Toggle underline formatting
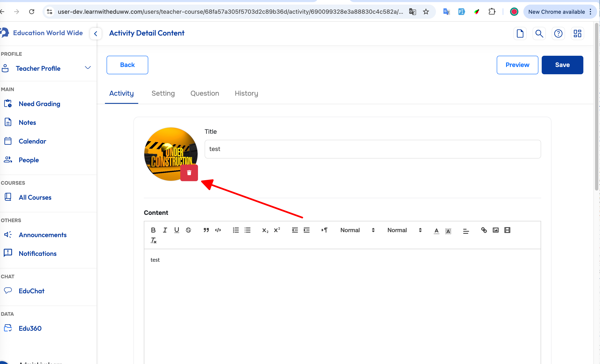The image size is (600, 364). [177, 230]
